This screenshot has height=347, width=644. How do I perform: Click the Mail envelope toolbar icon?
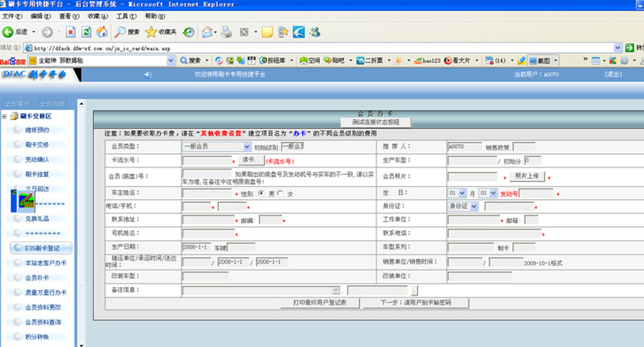tap(208, 32)
